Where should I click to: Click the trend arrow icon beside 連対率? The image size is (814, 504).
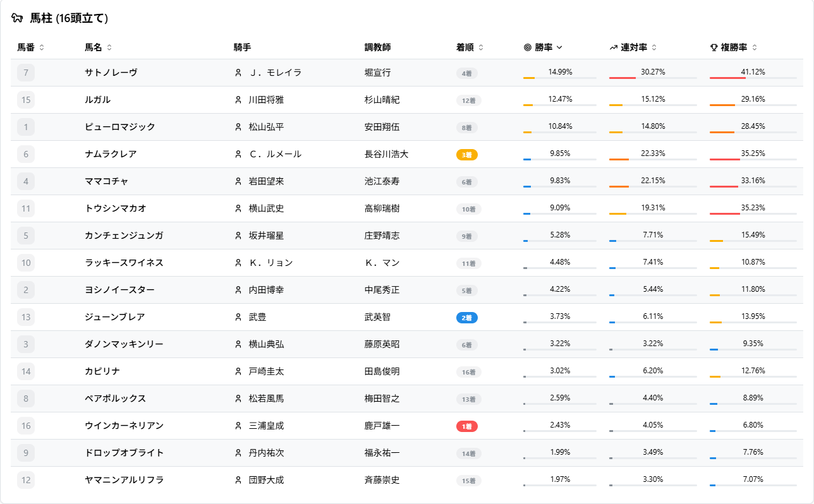pos(614,47)
